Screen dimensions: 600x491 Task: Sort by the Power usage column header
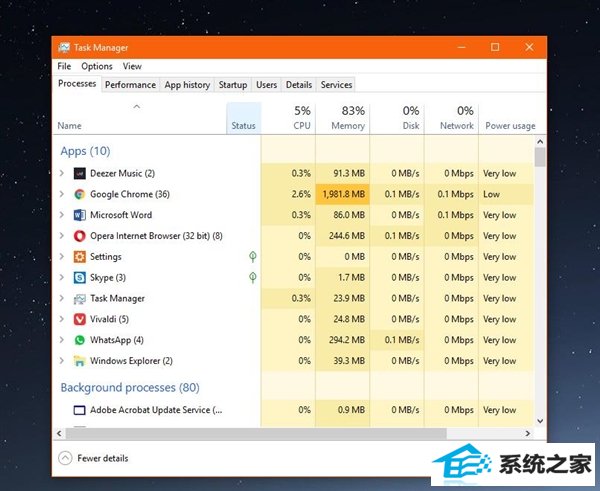(510, 118)
